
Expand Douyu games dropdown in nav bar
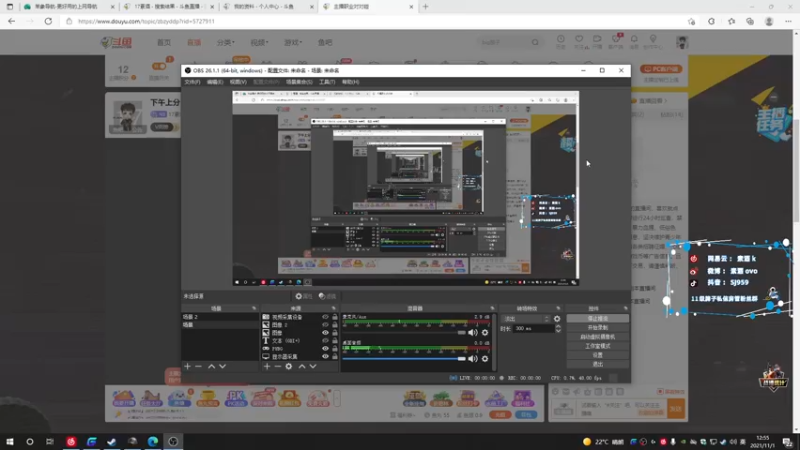coord(293,42)
